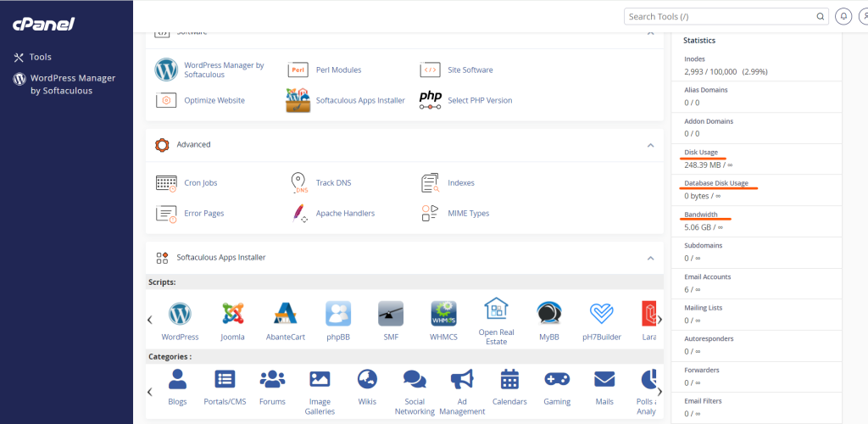Open the Bandwidth statistics link

coord(701,215)
